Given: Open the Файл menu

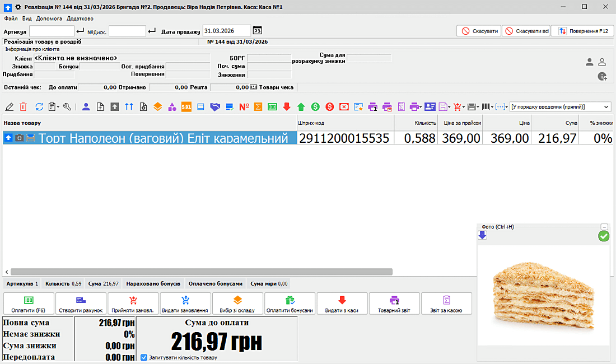Looking at the screenshot, I should (x=10, y=18).
